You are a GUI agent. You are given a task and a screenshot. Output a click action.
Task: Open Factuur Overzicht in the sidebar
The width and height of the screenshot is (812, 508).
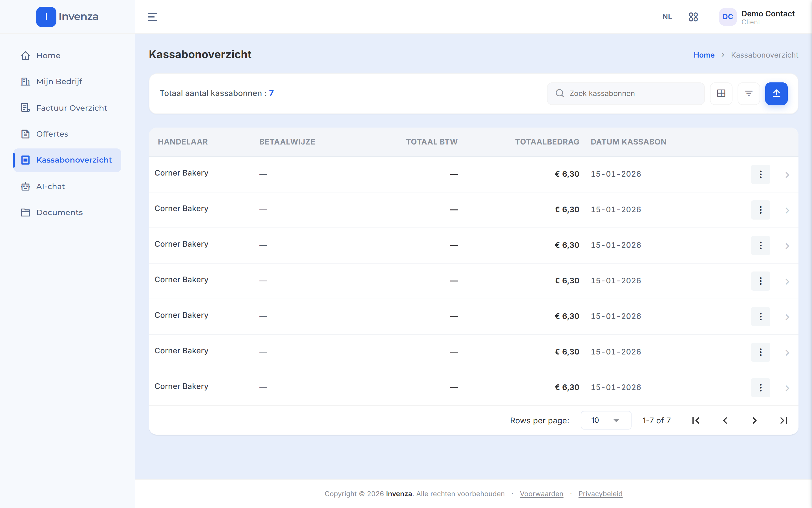(67, 108)
